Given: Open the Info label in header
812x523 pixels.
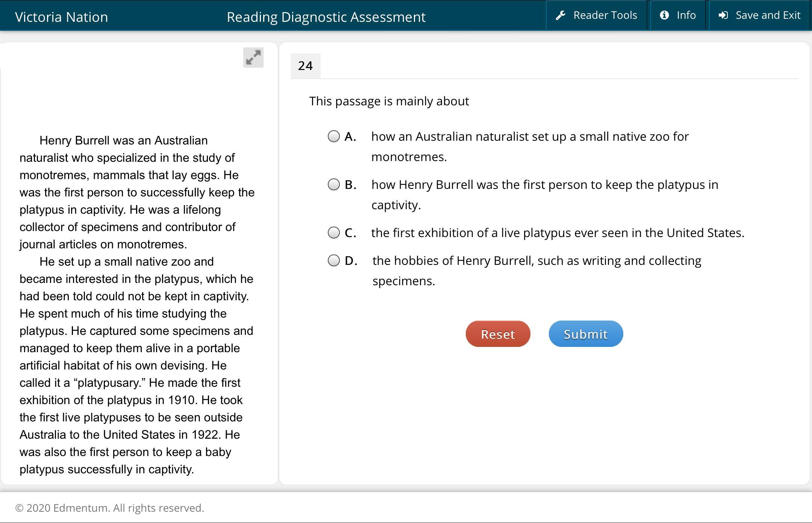Looking at the screenshot, I should coord(686,15).
